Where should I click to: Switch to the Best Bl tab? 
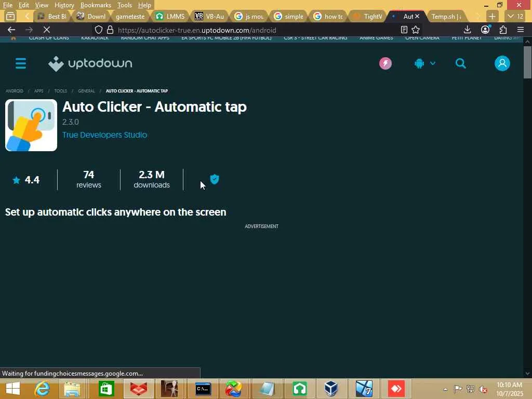[52, 16]
